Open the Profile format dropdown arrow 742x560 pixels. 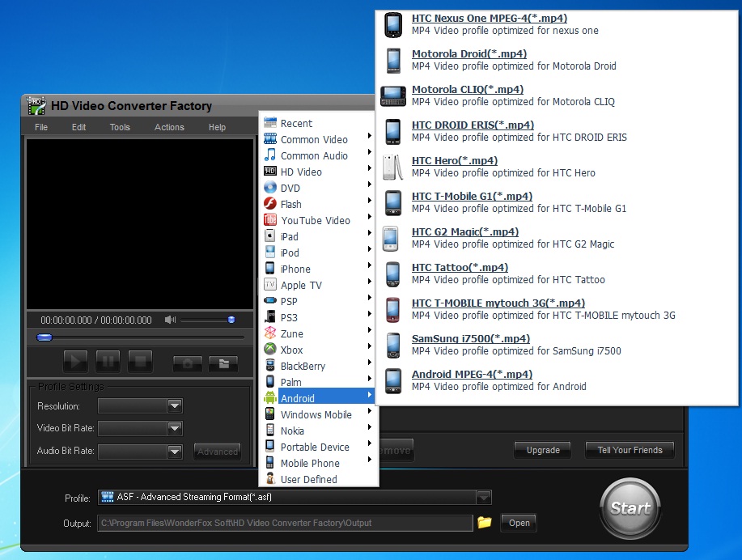tap(483, 498)
